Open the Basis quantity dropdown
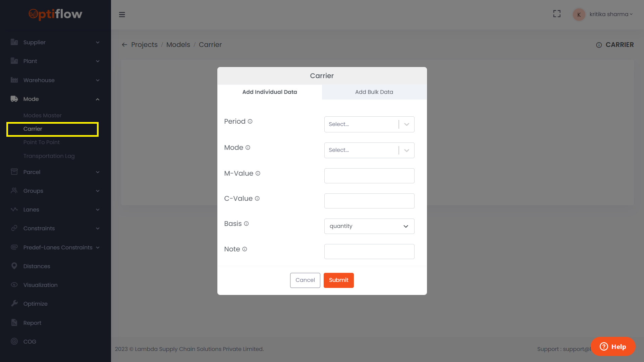Image resolution: width=644 pixels, height=362 pixels. point(369,226)
